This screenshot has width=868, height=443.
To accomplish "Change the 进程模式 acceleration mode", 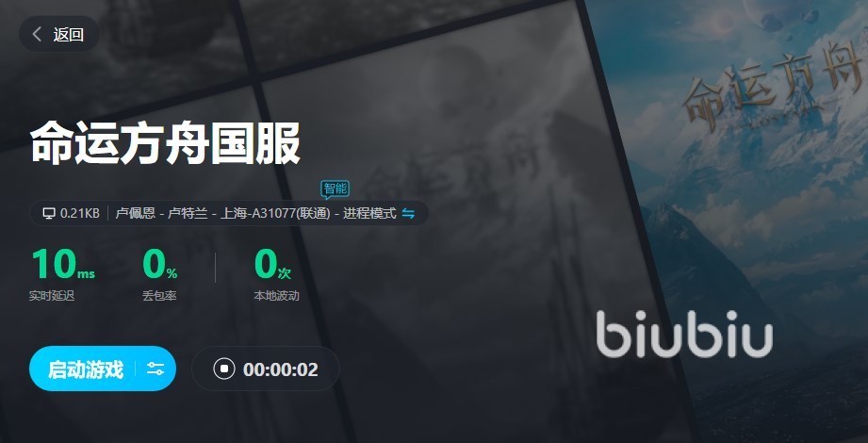I will click(369, 213).
